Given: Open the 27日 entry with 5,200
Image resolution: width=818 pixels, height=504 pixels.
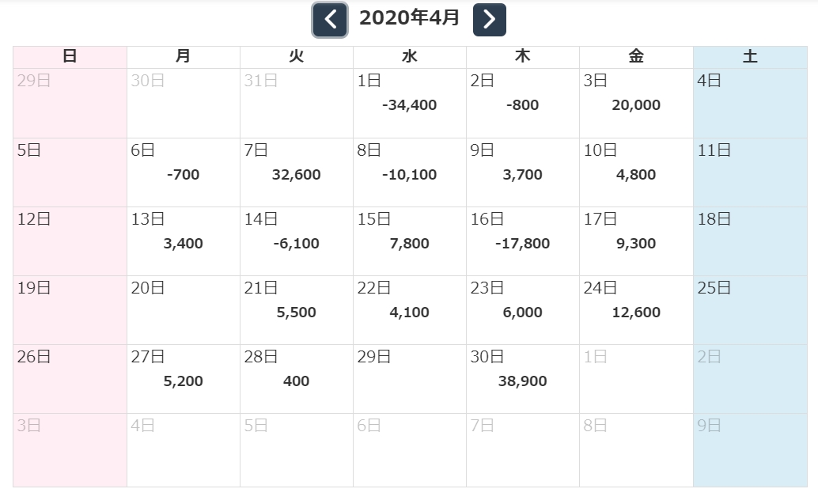Looking at the screenshot, I should [x=183, y=380].
